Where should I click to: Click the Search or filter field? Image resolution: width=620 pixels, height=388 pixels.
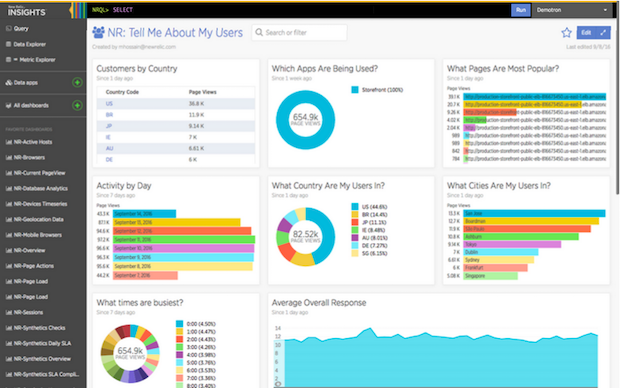click(299, 32)
